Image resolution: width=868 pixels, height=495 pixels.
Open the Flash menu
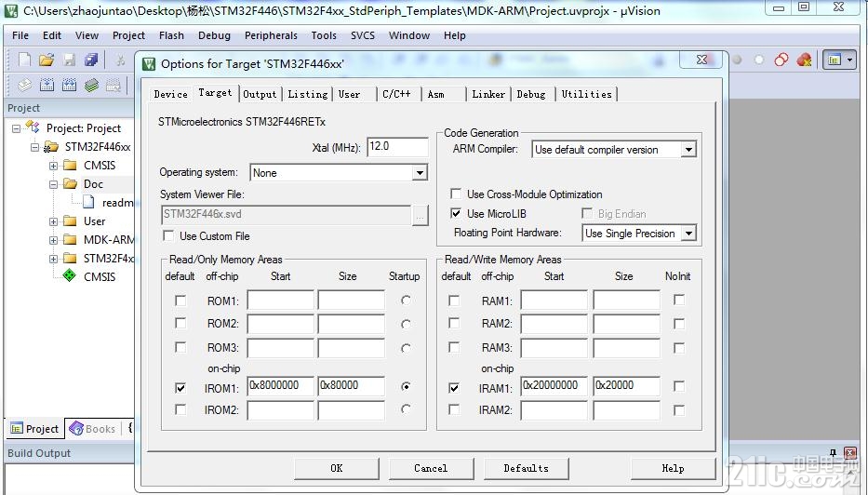(x=171, y=35)
